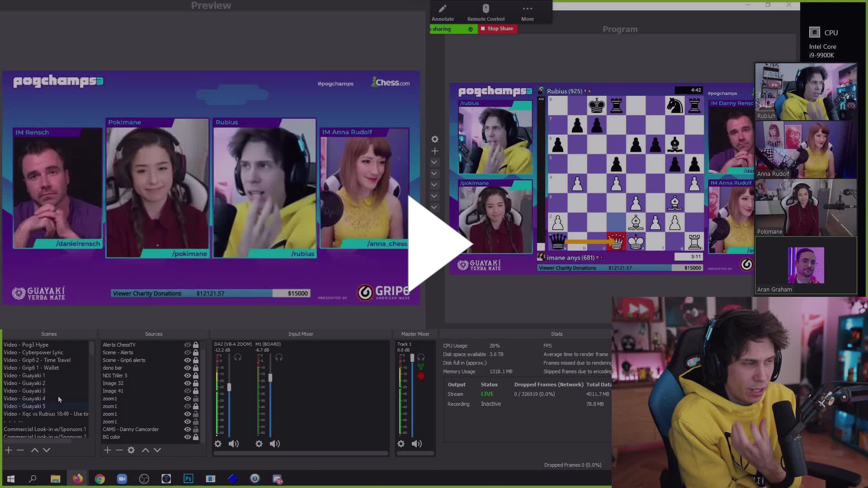Hide the CAMS - Danny Camcorder source
Viewport: 868px width, 488px height.
(x=187, y=429)
